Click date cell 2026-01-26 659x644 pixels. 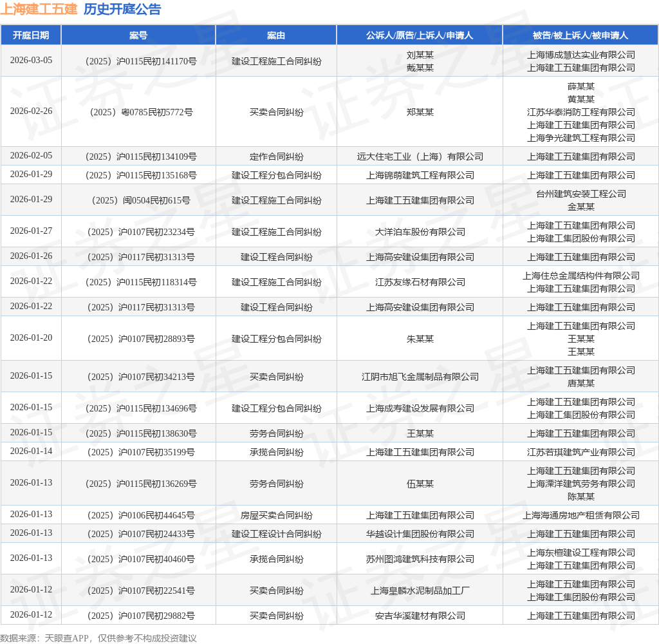coord(31,256)
